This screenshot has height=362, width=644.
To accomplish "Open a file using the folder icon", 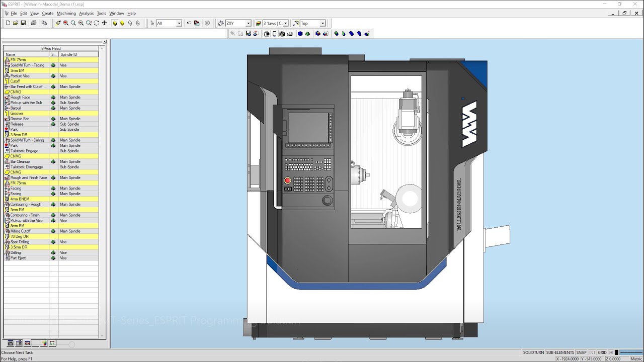I will click(x=16, y=23).
